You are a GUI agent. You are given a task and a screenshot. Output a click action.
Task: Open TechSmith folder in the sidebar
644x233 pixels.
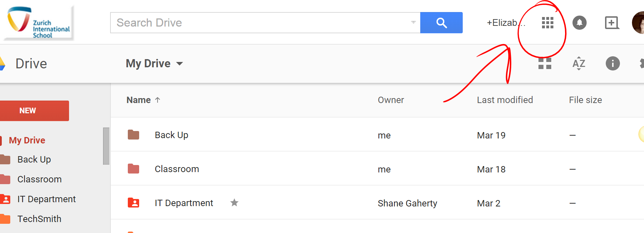(x=39, y=219)
